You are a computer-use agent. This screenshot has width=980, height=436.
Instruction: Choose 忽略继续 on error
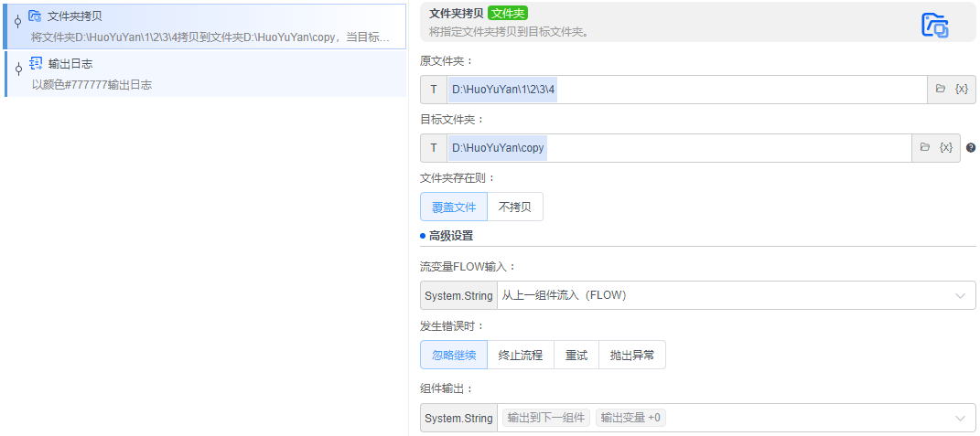(454, 355)
